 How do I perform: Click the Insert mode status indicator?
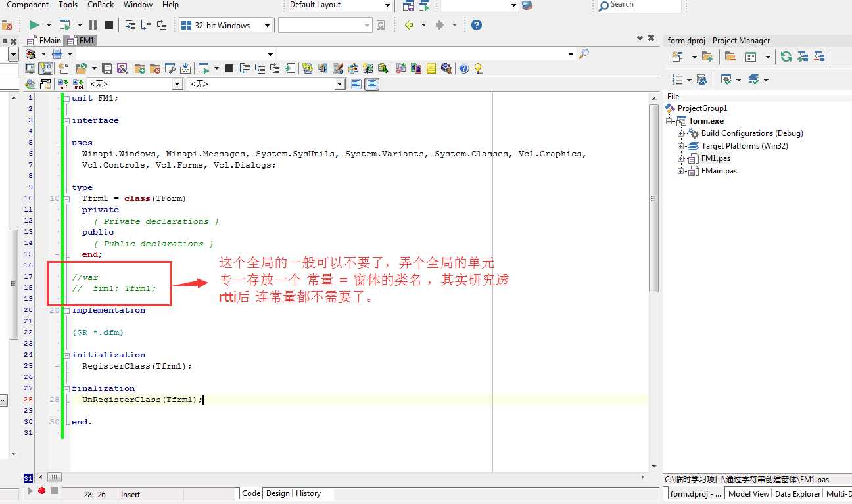click(x=130, y=494)
